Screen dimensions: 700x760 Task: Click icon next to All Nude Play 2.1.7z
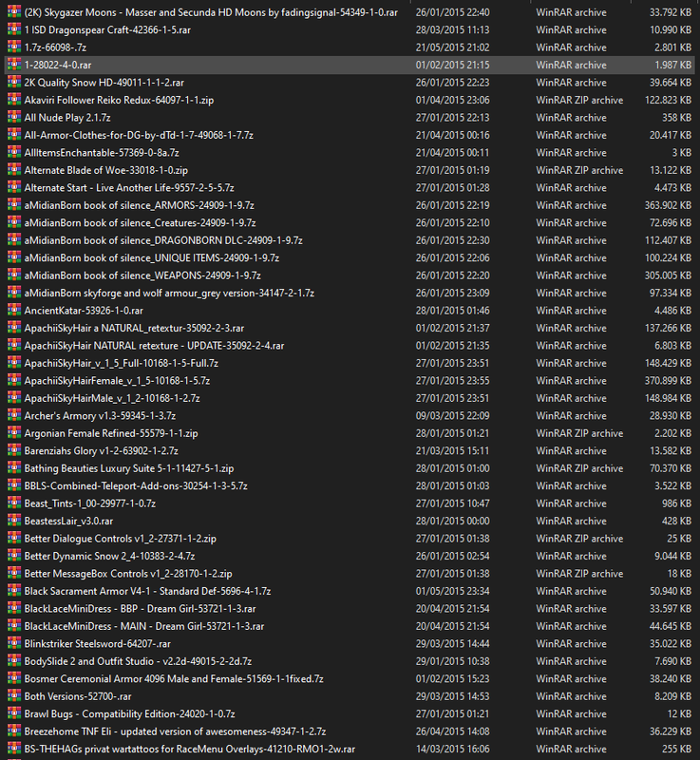click(x=14, y=117)
